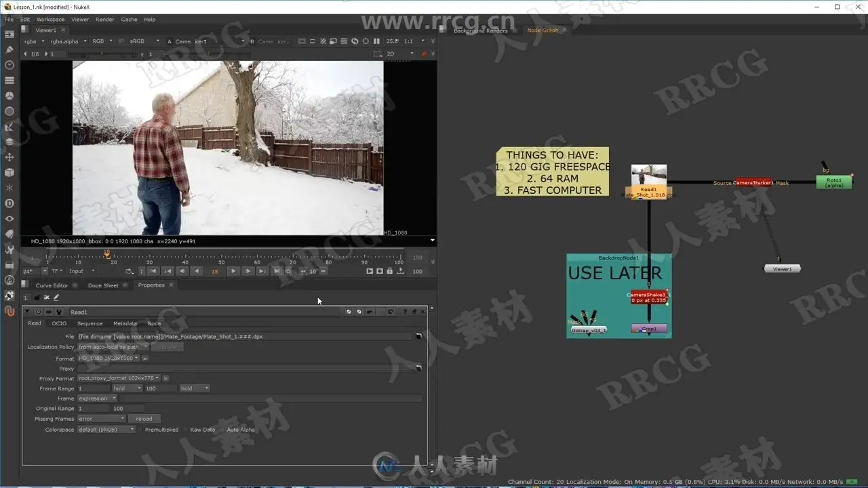Click viewer refresh/recalculate icon

(355, 41)
